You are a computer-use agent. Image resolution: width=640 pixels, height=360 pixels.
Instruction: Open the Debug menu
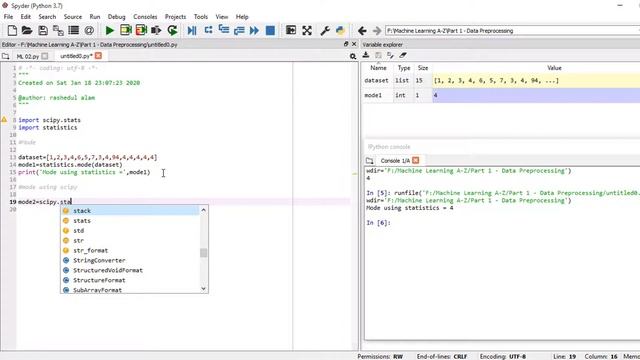pyautogui.click(x=117, y=17)
